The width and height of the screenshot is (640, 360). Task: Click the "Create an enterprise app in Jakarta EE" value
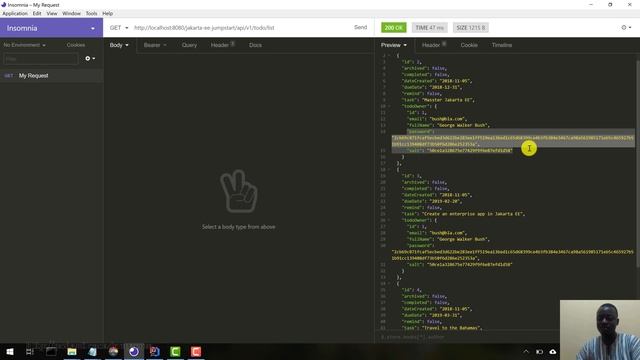point(473,214)
